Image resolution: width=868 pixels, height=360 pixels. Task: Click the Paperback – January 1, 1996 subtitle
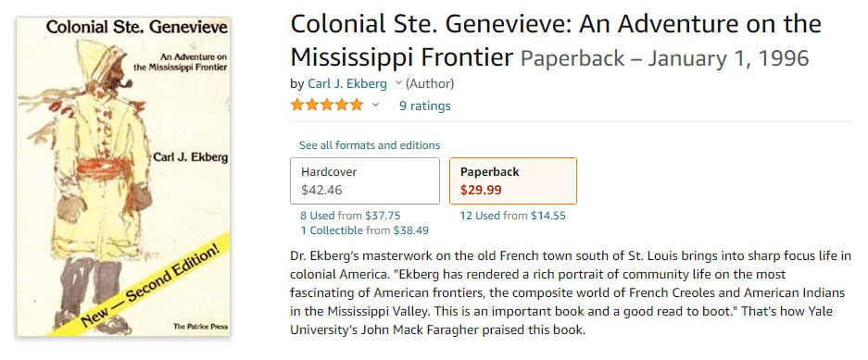665,57
